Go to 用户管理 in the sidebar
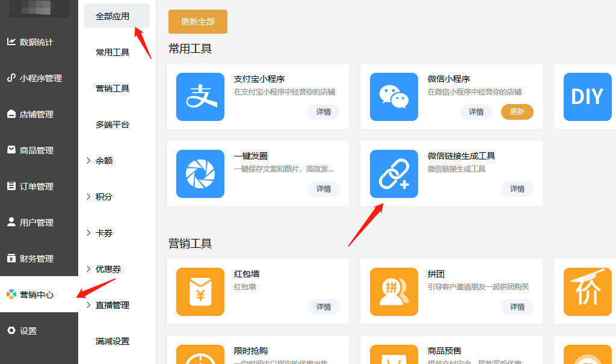The width and height of the screenshot is (616, 364). [37, 223]
